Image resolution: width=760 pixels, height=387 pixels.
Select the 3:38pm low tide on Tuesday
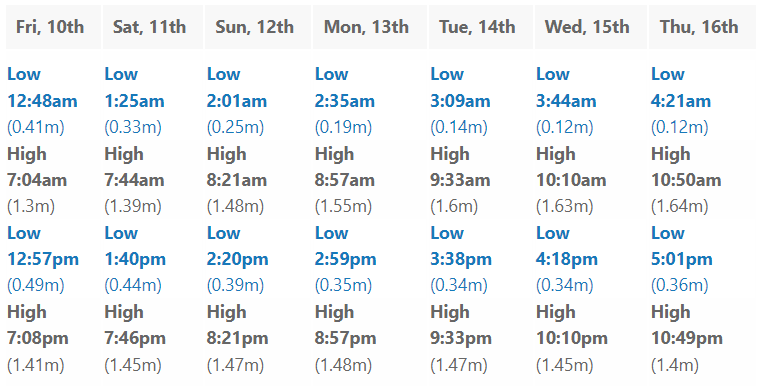pos(461,259)
